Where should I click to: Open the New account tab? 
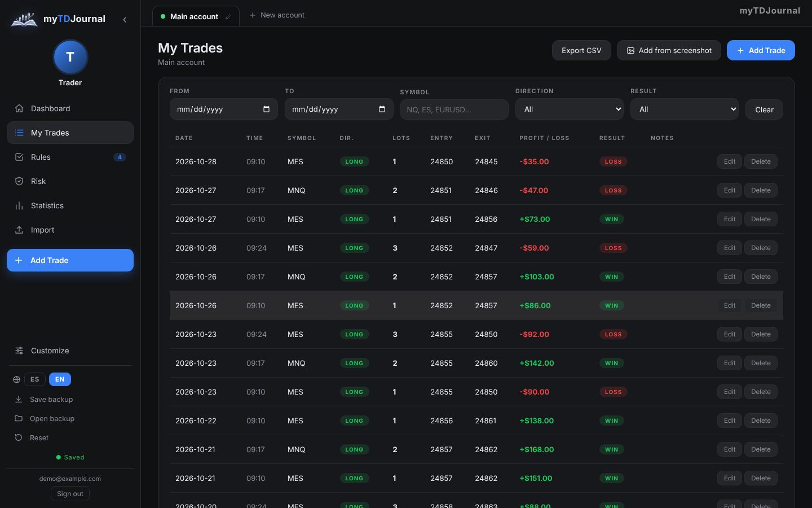tap(277, 15)
